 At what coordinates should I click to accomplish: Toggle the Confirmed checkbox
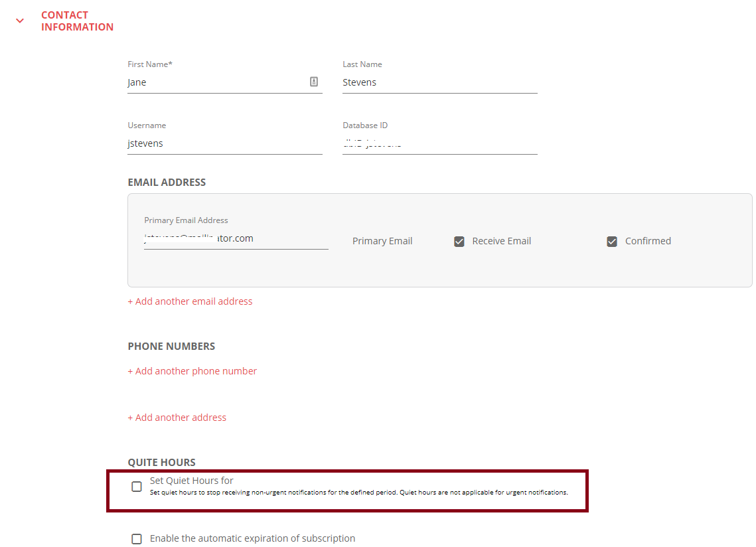[612, 241]
